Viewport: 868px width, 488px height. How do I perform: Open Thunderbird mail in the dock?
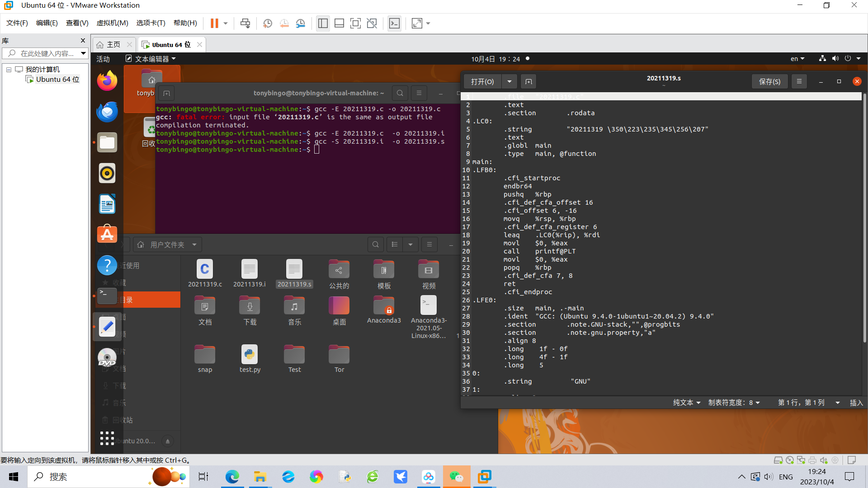(107, 112)
